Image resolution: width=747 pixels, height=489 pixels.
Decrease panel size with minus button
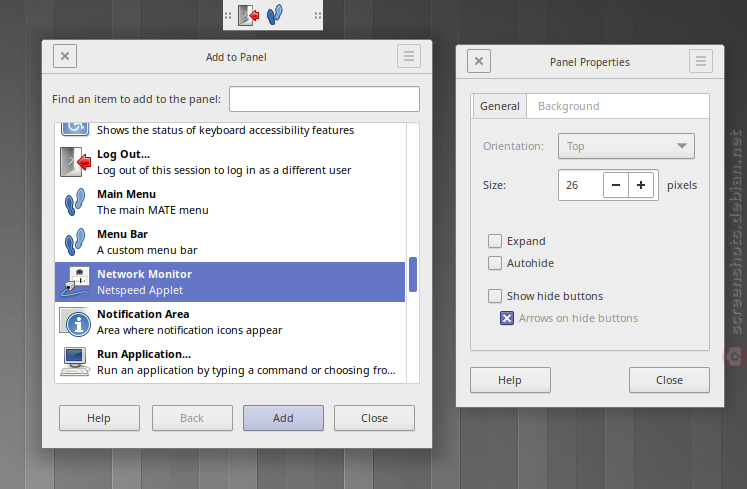(616, 185)
